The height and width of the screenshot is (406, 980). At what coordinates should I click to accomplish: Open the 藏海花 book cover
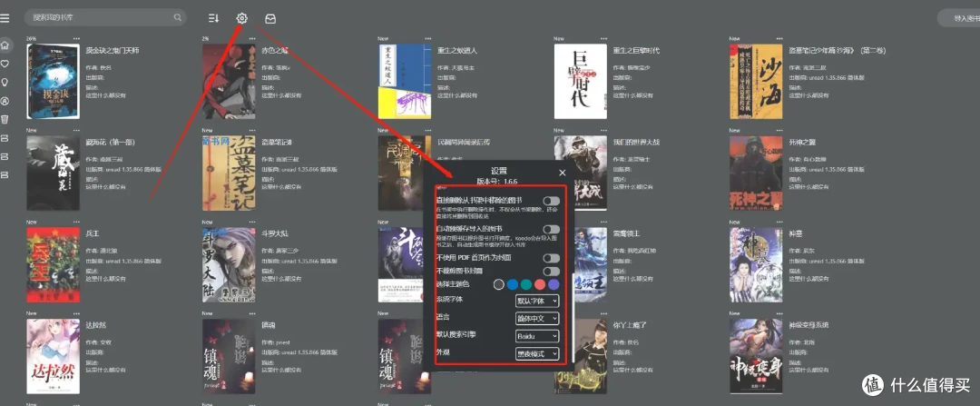point(54,173)
